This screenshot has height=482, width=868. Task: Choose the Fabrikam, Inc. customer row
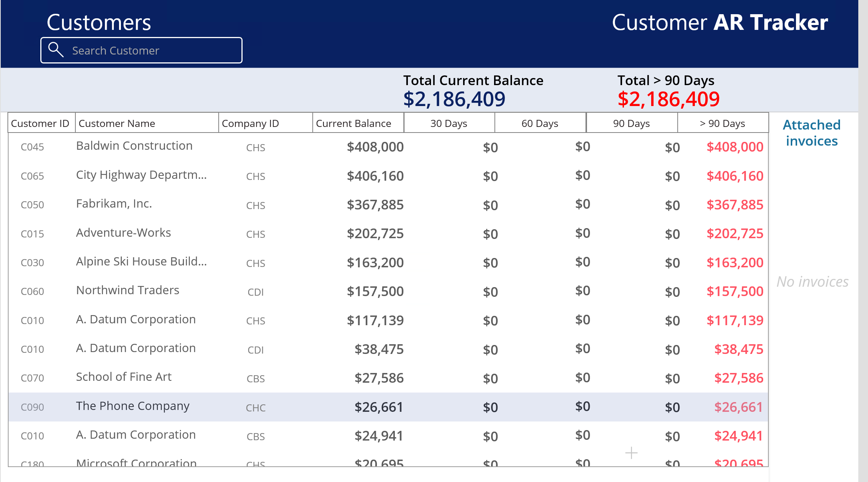click(x=114, y=204)
